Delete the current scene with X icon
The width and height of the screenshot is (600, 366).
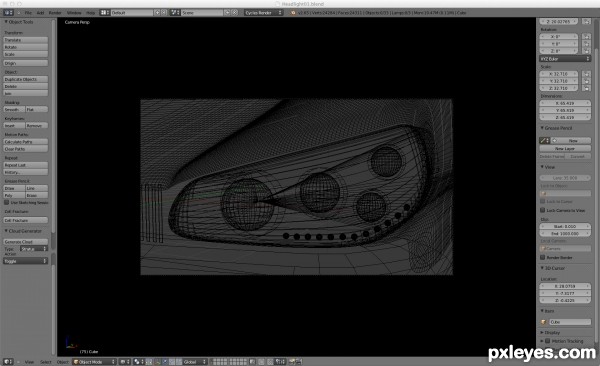[x=235, y=13]
